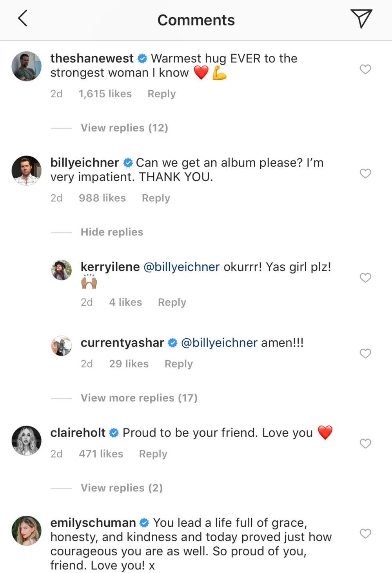This screenshot has height=573, width=392.
Task: Expand View more replies (17)
Action: point(139,398)
